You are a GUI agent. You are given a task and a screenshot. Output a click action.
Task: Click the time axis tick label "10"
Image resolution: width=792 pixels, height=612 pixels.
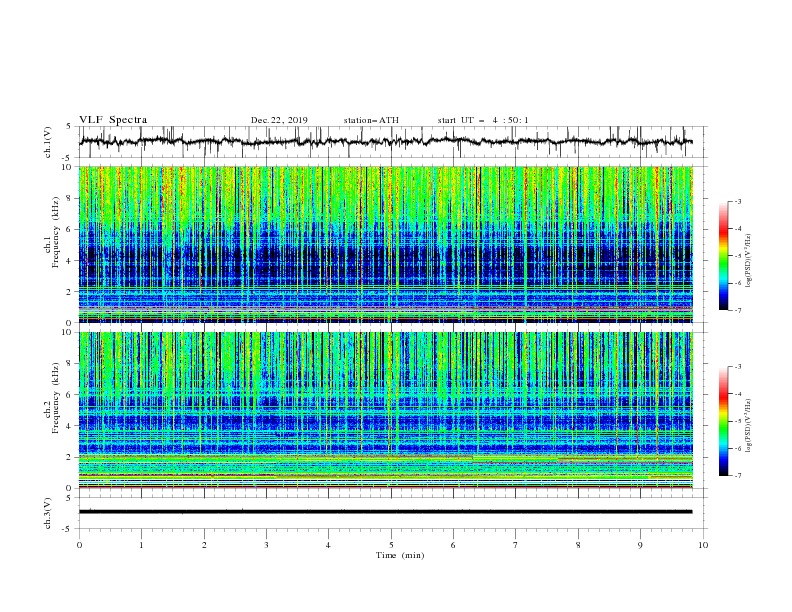click(x=703, y=545)
